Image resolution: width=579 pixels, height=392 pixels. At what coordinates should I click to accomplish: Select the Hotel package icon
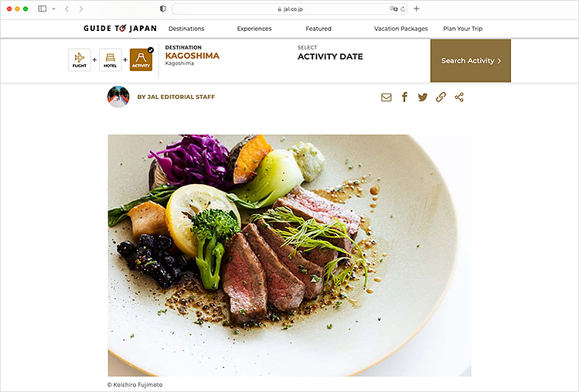[110, 60]
